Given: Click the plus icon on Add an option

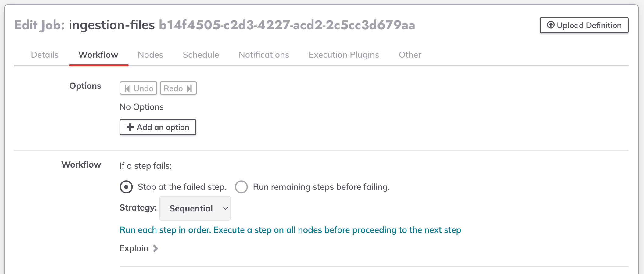Looking at the screenshot, I should pos(130,127).
